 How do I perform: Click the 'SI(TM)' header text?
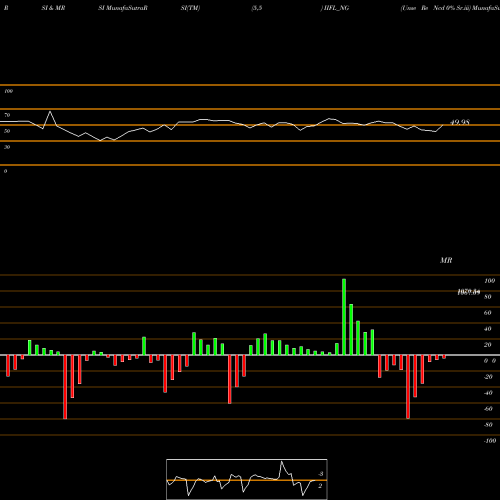click(190, 8)
